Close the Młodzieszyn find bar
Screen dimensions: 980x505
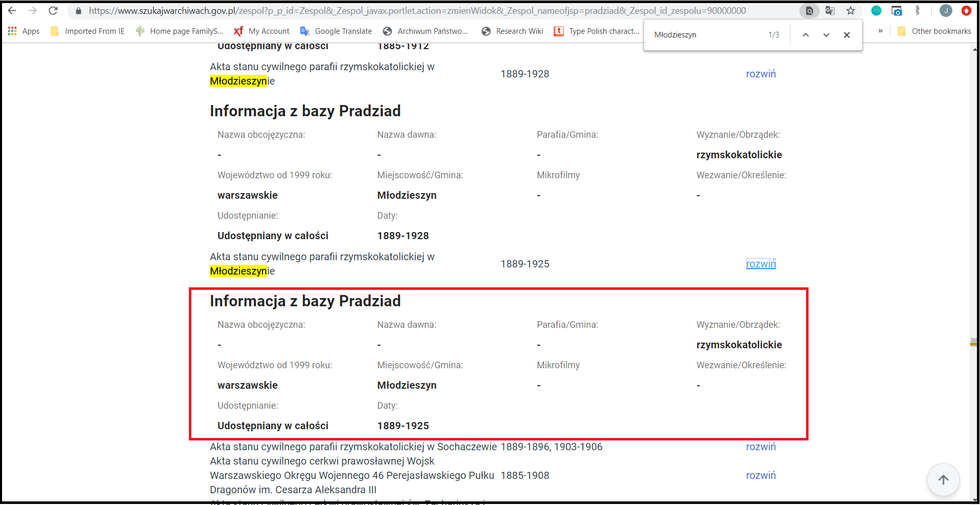click(846, 35)
